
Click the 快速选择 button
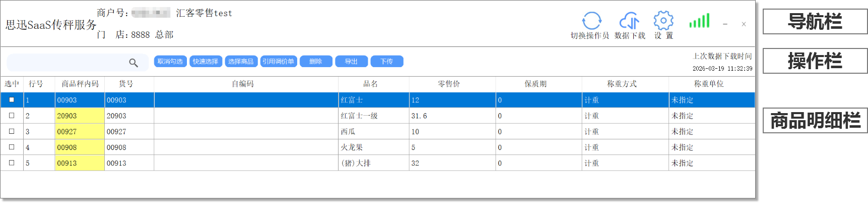206,62
